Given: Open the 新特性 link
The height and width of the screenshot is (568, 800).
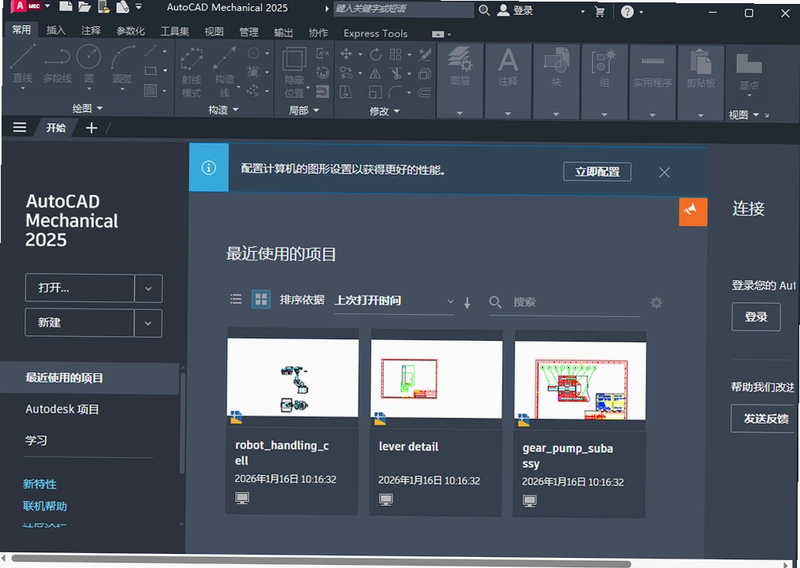Looking at the screenshot, I should (39, 484).
